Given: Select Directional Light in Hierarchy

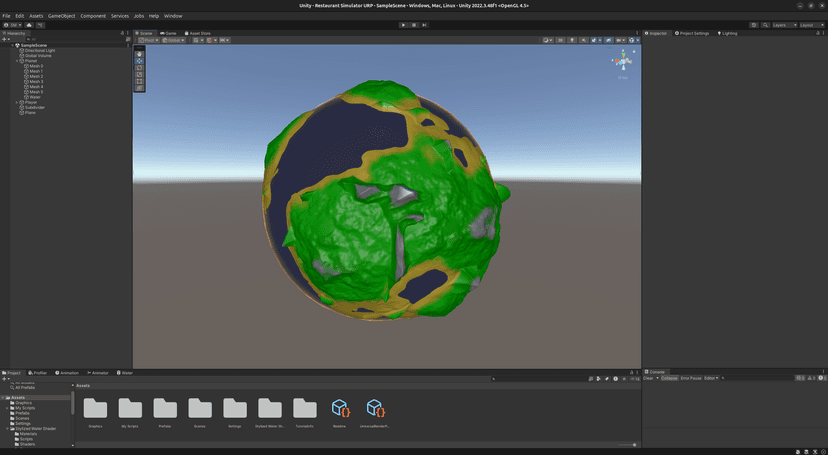Looking at the screenshot, I should (40, 51).
